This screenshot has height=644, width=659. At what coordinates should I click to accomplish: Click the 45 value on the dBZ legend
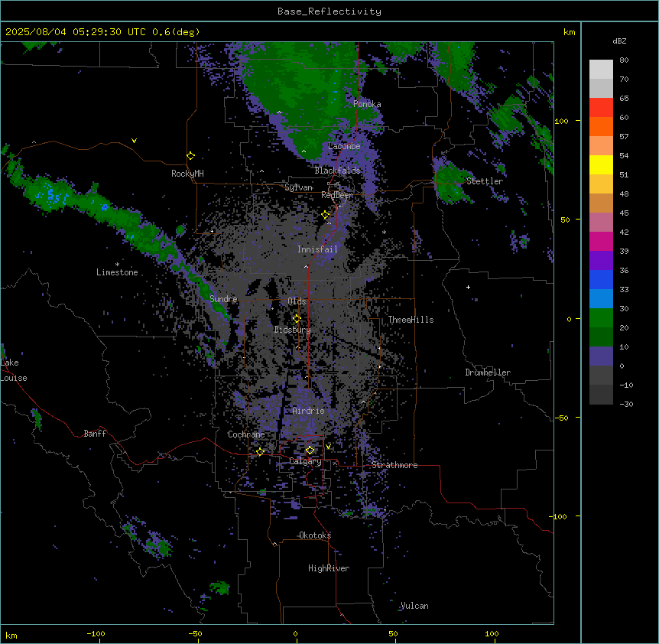624,213
